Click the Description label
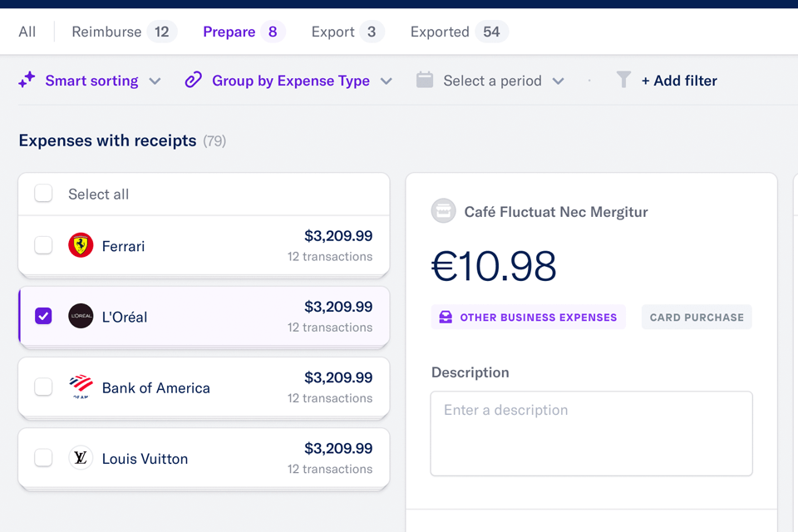Viewport: 798px width, 532px height. tap(470, 372)
